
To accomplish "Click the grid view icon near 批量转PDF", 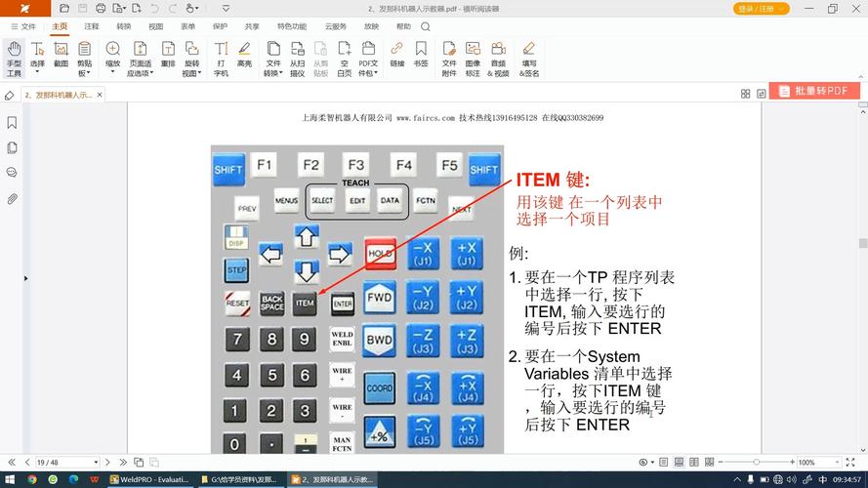I will [746, 94].
